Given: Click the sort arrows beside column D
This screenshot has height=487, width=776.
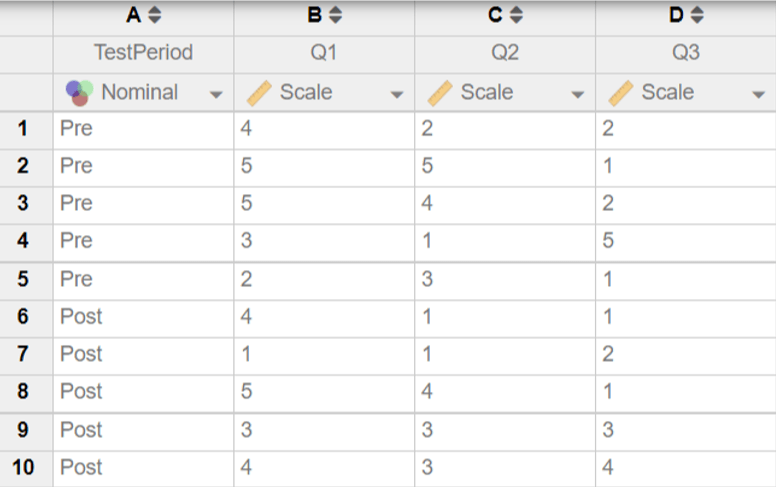Looking at the screenshot, I should click(697, 15).
